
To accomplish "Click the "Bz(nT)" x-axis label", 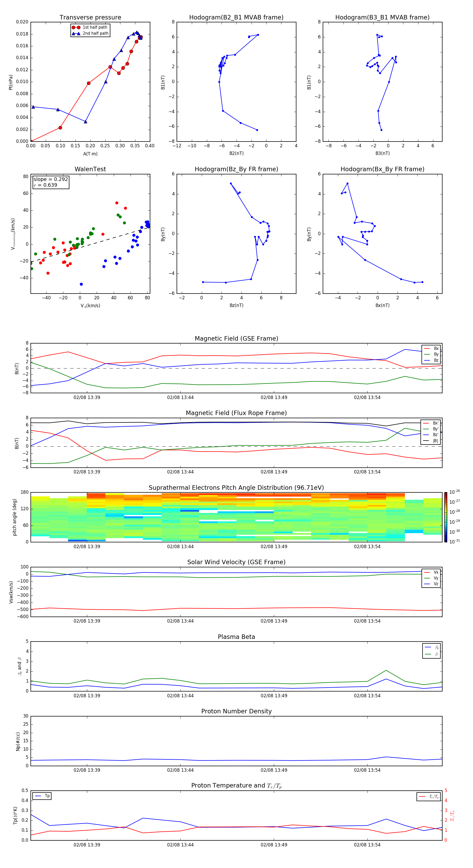I will (236, 305).
